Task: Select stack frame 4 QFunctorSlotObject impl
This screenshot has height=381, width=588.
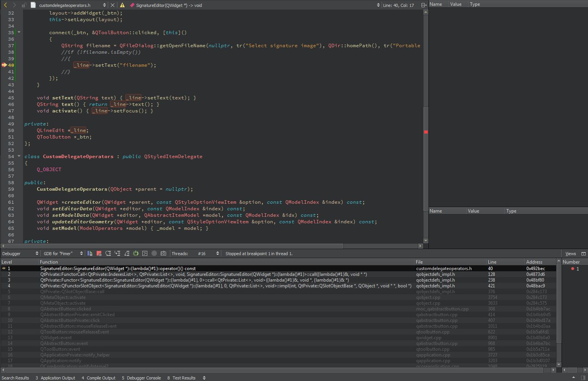Action: (x=278, y=286)
